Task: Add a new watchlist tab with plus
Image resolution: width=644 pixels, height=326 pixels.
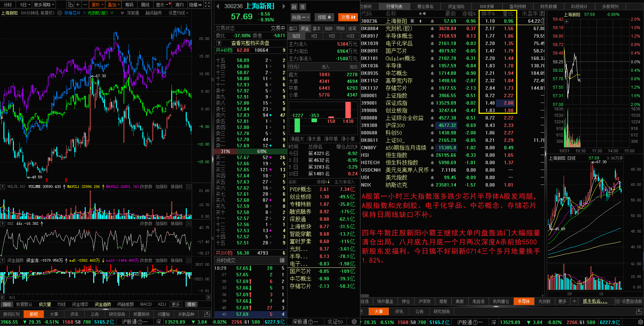Action: click(x=574, y=301)
